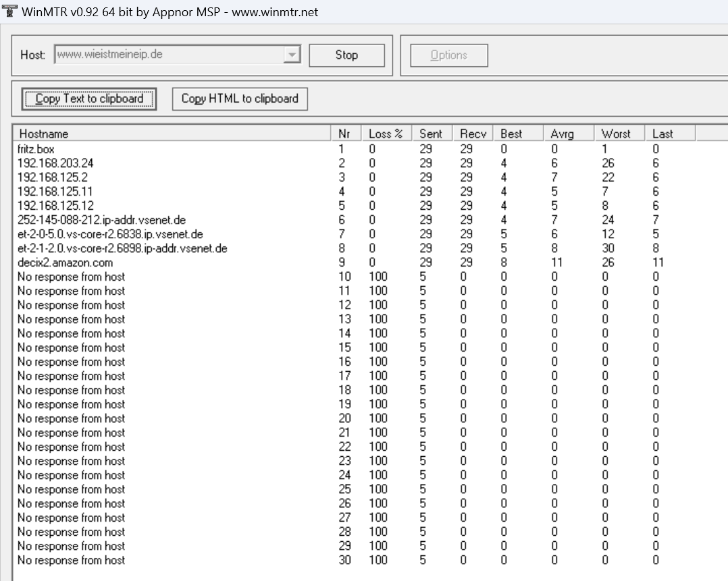
Task: Click Worst value 24 in hop 6 row
Action: [608, 220]
